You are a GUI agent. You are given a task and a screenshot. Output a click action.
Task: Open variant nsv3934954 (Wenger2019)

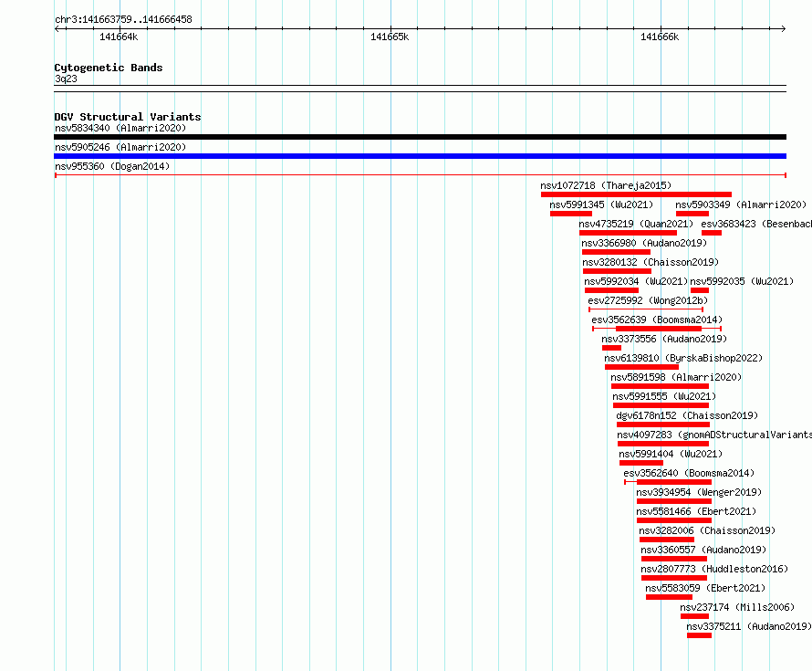[699, 492]
